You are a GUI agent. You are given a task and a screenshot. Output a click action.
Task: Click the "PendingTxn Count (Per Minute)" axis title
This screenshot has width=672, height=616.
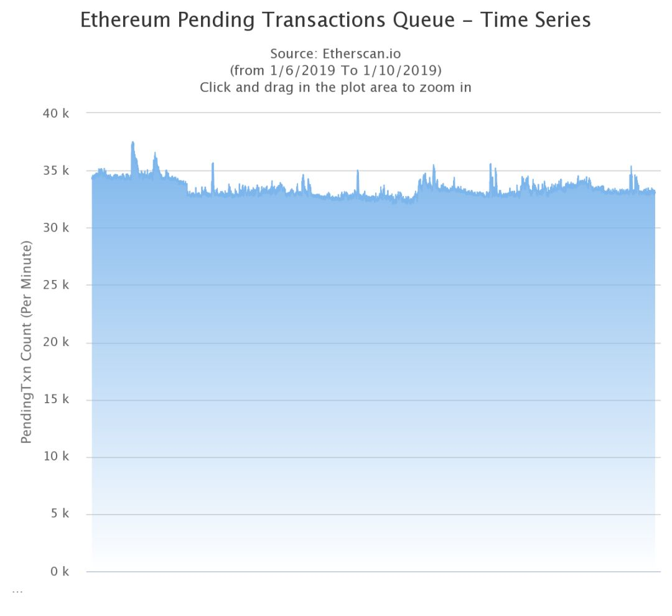click(x=26, y=342)
